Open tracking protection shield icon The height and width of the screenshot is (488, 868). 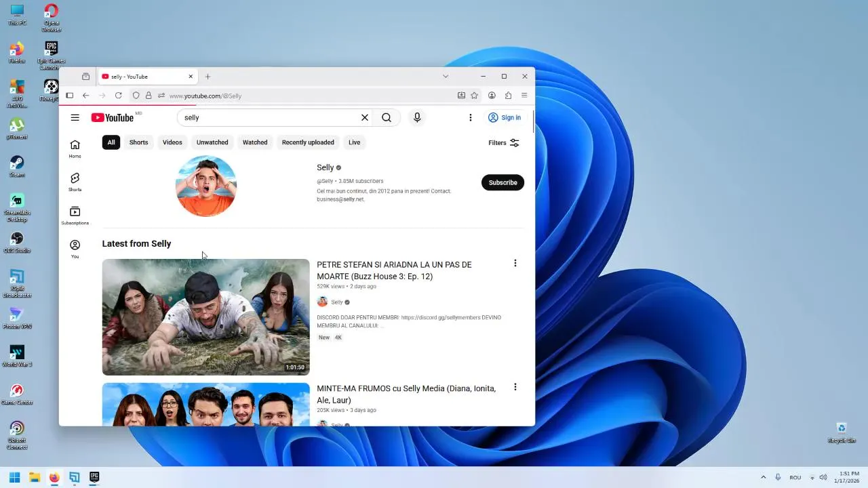coord(136,96)
